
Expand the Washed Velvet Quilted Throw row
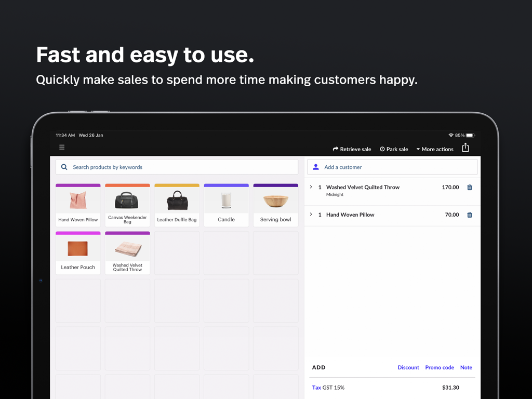coord(311,187)
